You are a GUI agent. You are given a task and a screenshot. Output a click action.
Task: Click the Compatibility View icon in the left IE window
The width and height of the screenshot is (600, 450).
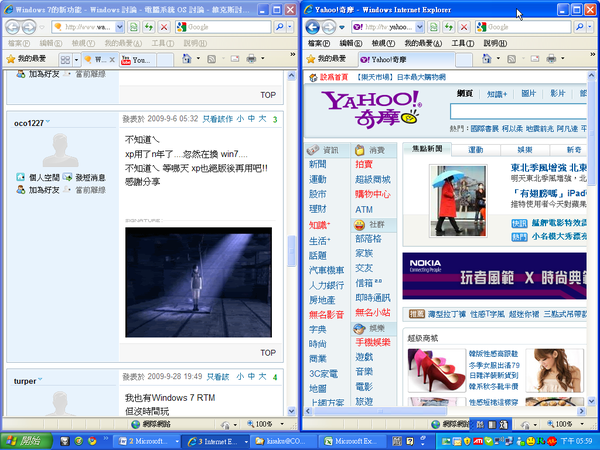133,27
